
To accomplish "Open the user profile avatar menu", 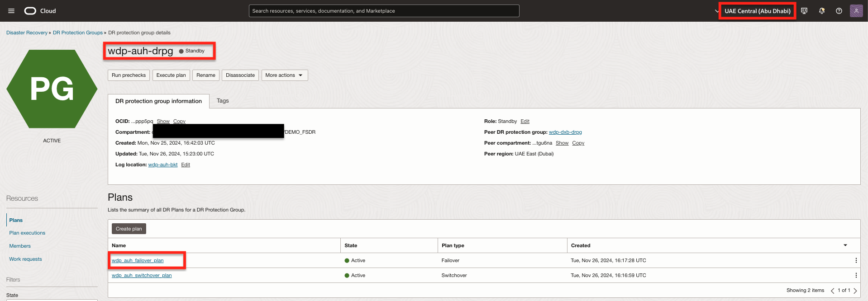I will point(856,11).
